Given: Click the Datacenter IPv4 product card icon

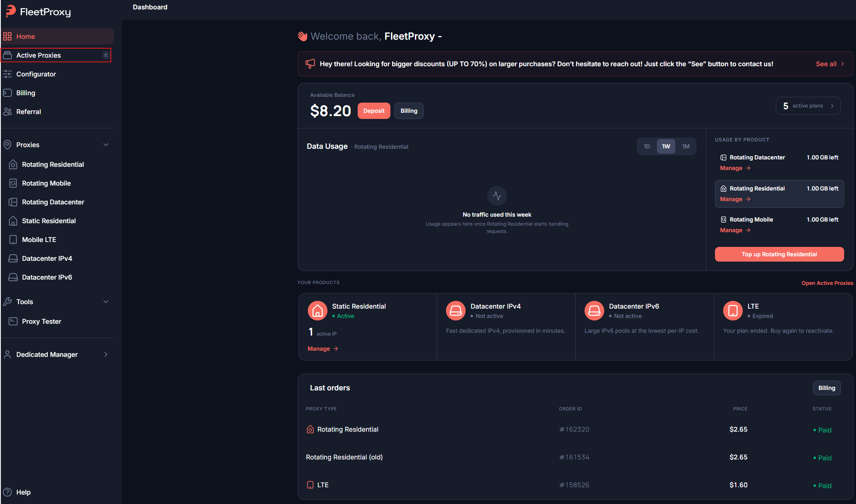Looking at the screenshot, I should (456, 311).
